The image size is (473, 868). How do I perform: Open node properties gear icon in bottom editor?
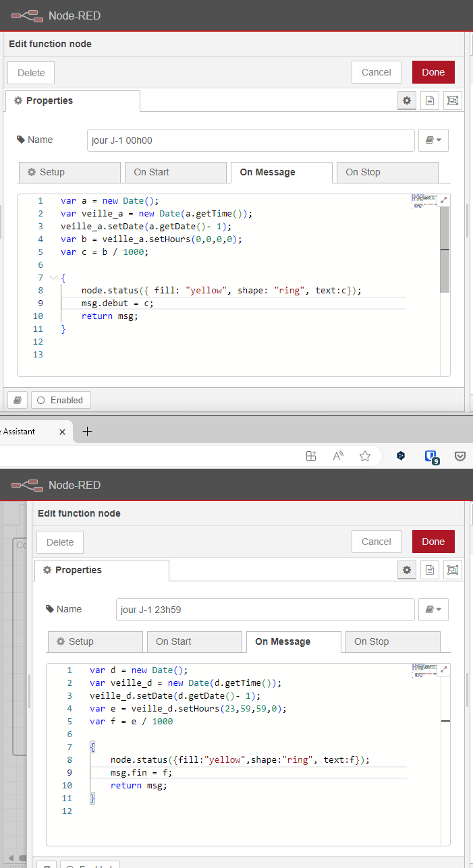pos(406,570)
